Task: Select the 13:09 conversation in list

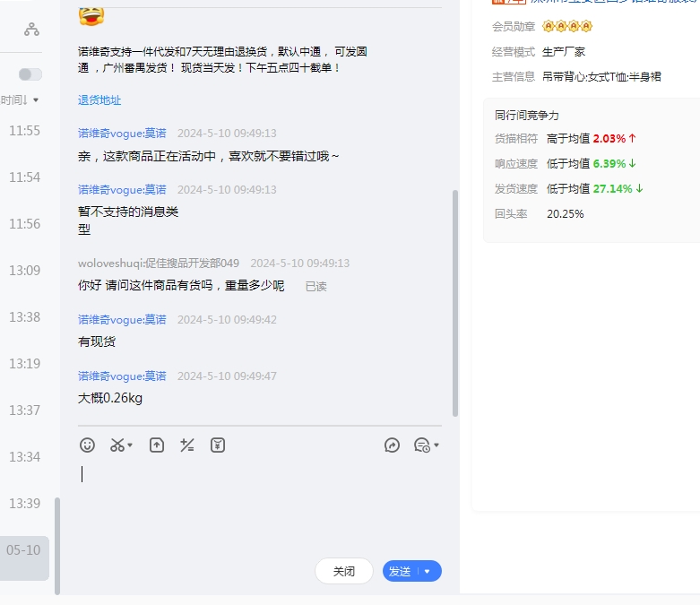Action: tap(24, 270)
